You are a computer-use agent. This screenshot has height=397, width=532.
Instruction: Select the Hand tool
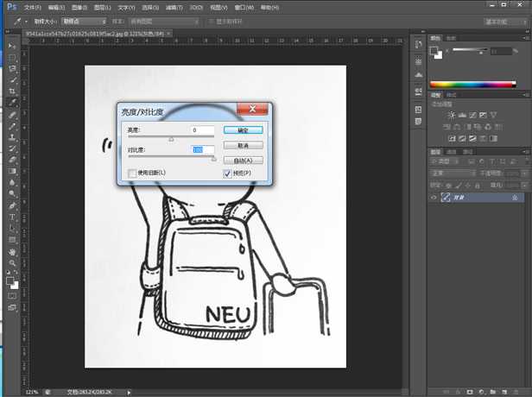click(x=12, y=251)
